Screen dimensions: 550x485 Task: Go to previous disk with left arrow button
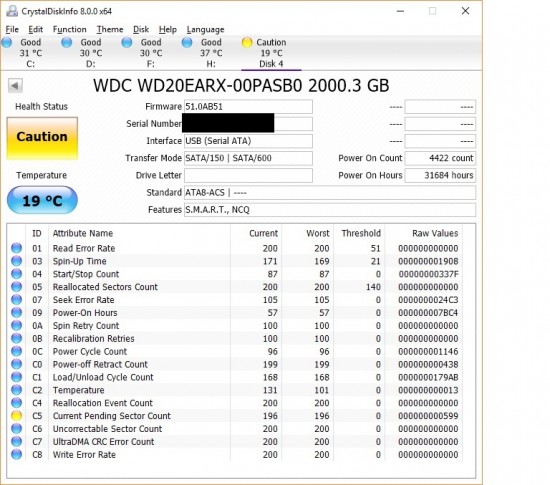(15, 85)
